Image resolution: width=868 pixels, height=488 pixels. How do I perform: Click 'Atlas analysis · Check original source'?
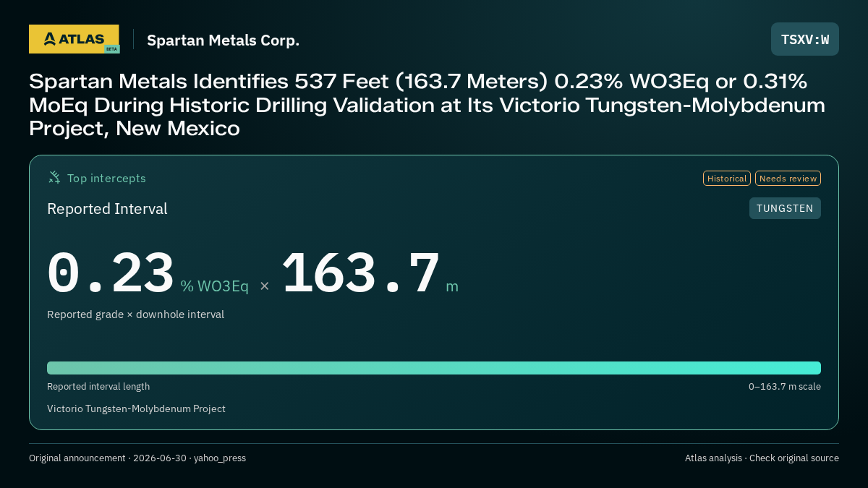762,458
